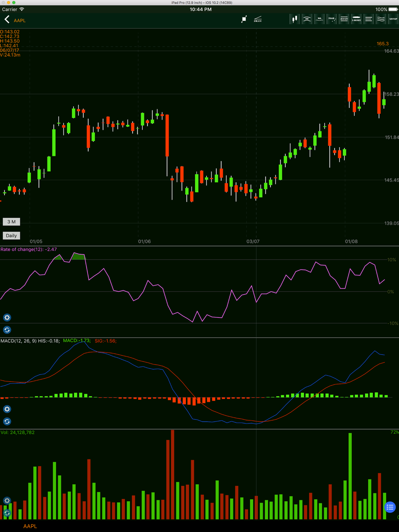Tap the AAPL title in header
The height and width of the screenshot is (532, 399).
tap(20, 20)
